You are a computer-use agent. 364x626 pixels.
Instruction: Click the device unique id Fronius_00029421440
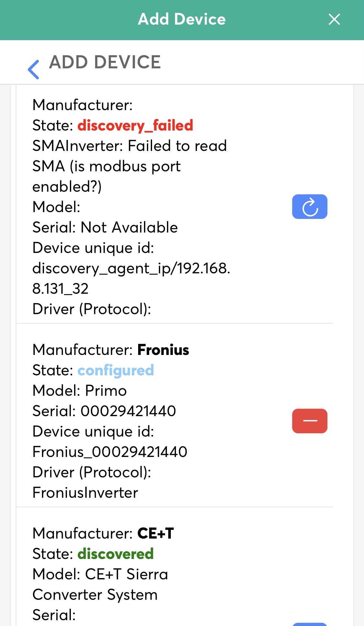point(110,451)
